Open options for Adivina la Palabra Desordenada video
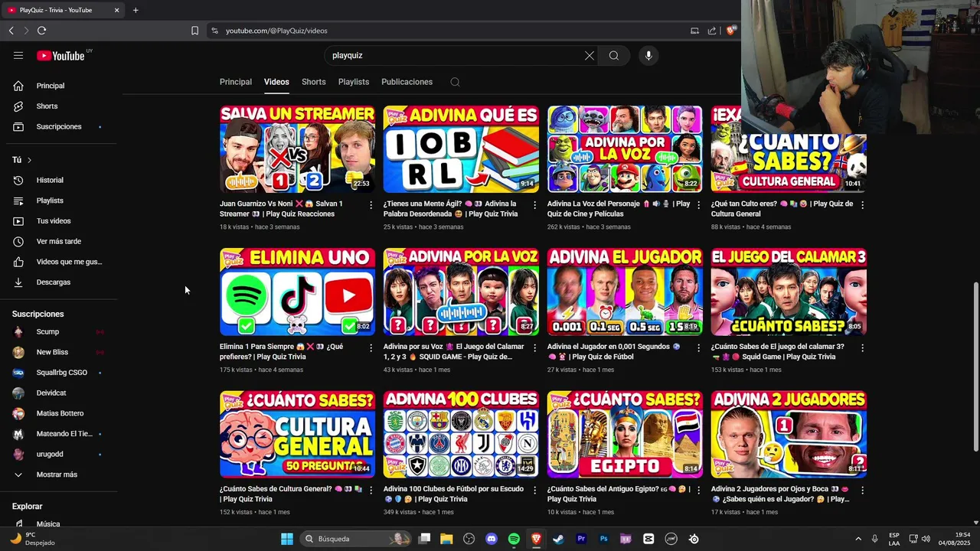 coord(534,205)
